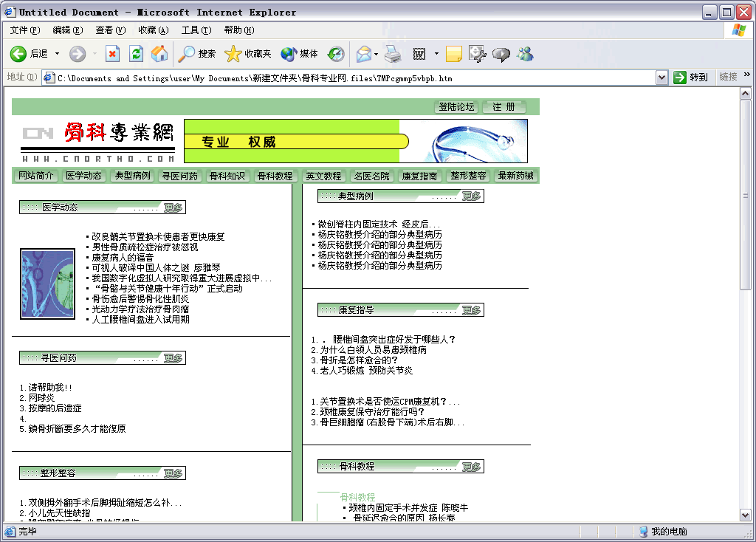756x542 pixels.
Task: Click the vertical scrollbar thumb
Action: click(x=746, y=194)
